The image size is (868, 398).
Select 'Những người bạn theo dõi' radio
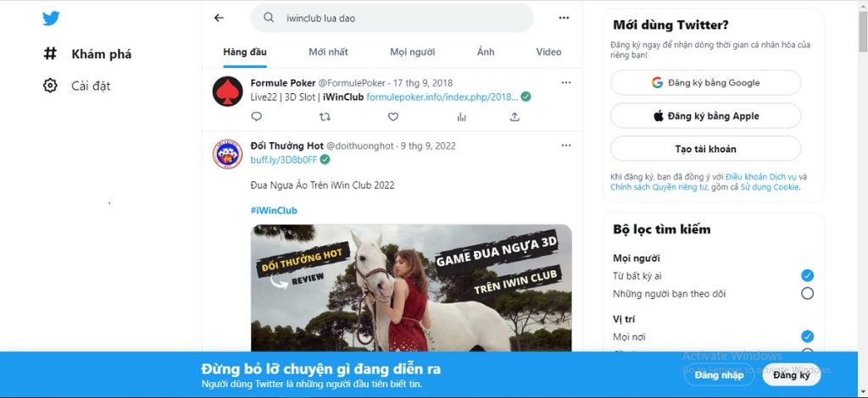807,293
